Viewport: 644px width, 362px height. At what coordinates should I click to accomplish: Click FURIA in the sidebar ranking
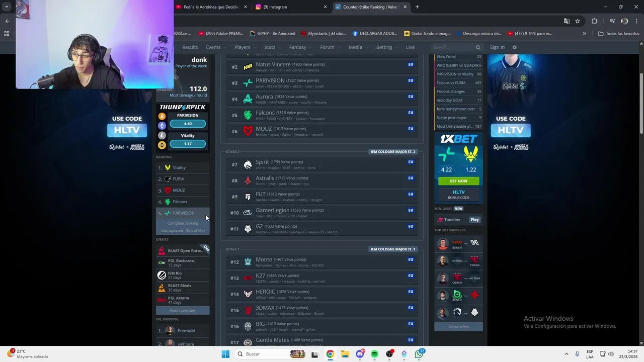coord(183,179)
